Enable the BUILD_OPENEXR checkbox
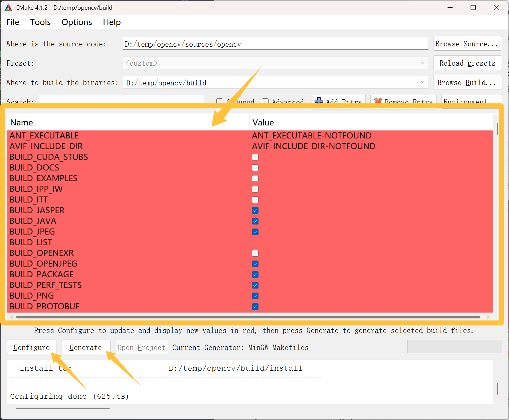 (x=255, y=253)
